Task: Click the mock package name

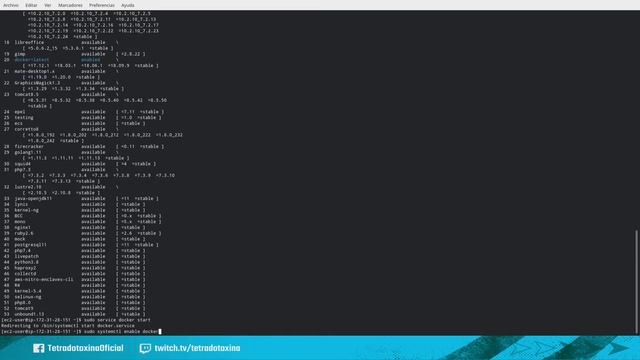Action: point(20,239)
